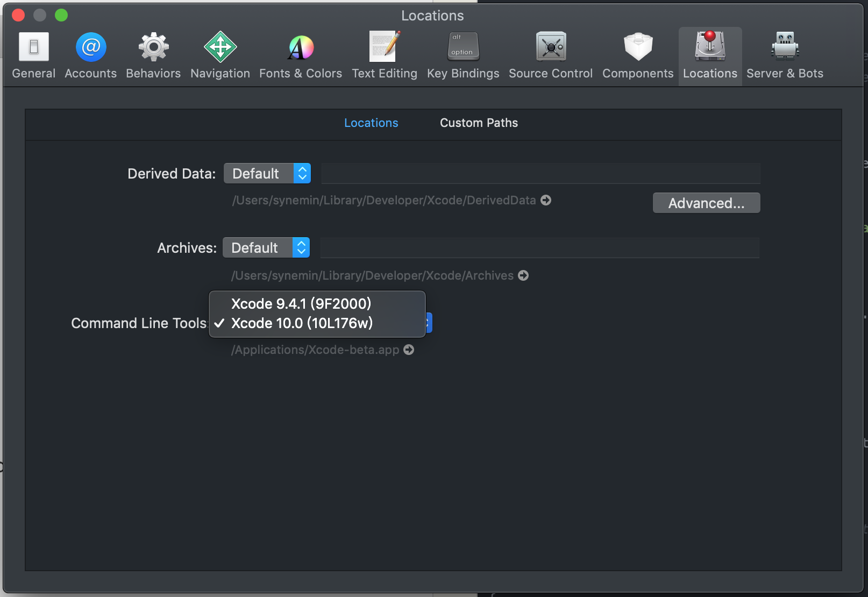This screenshot has height=597, width=868.
Task: Click the /Applications/Xcode-beta.app path text
Action: pos(315,350)
